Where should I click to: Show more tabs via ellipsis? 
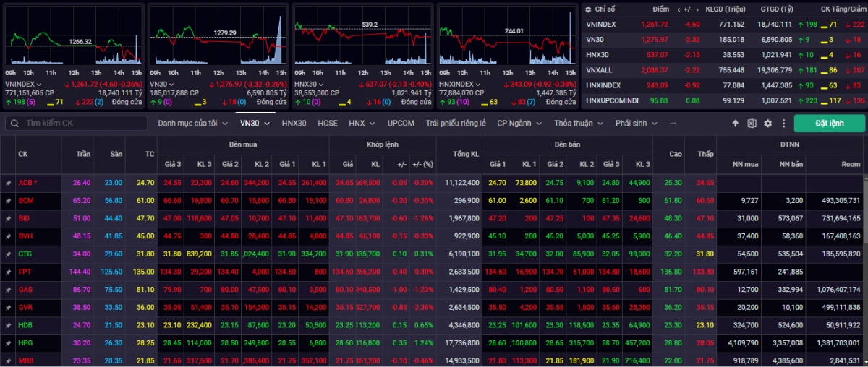coord(673,124)
